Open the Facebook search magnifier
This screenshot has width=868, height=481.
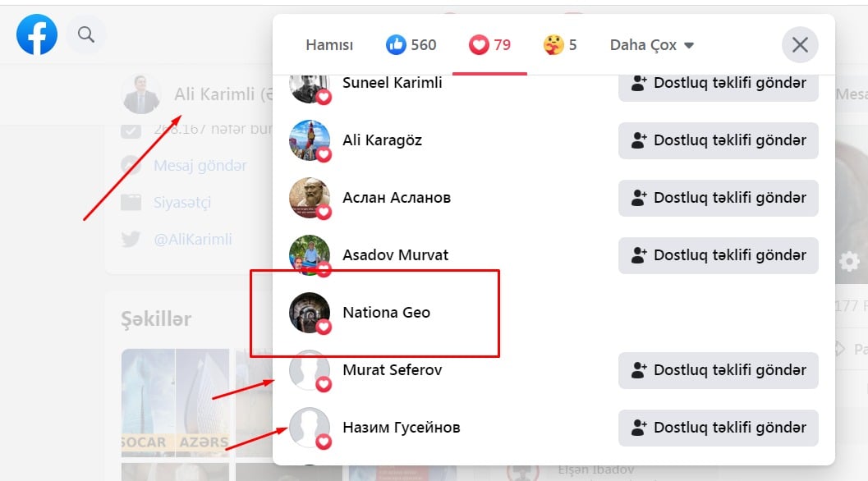click(x=86, y=34)
